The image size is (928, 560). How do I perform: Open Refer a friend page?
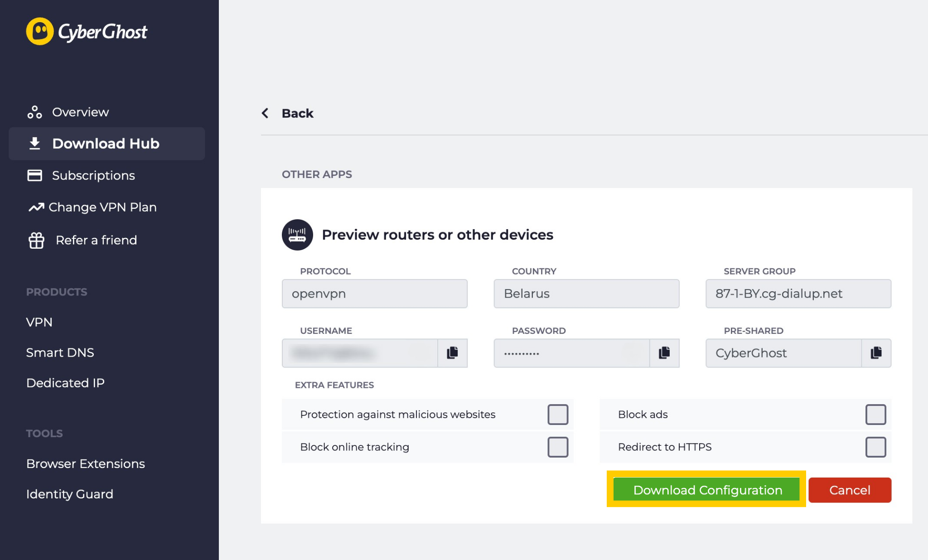(x=96, y=240)
